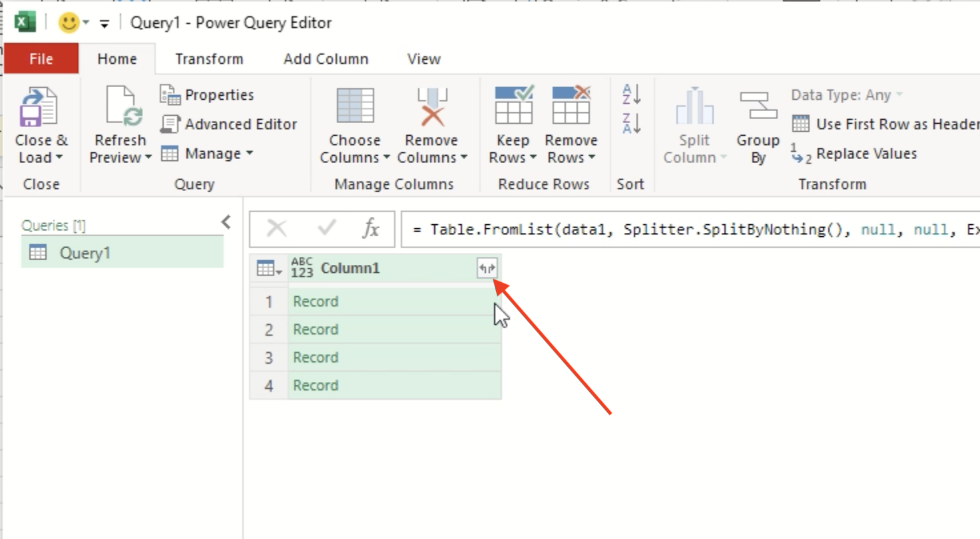The width and height of the screenshot is (980, 539).
Task: Open the Add Column tab
Action: tap(324, 59)
